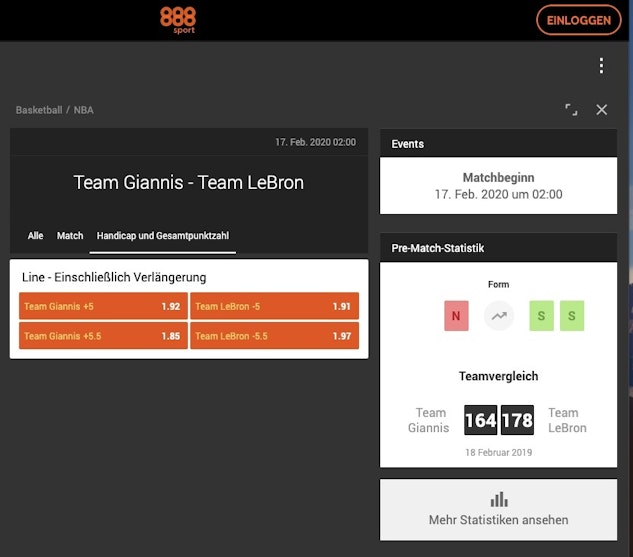Click the second green S form badge
Screen dimensions: 633x557
(572, 316)
